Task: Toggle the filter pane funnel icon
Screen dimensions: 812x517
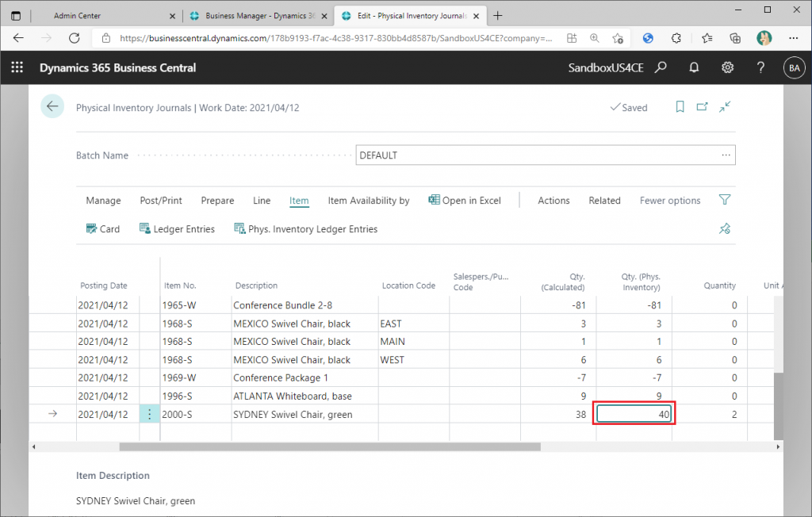Action: (725, 200)
